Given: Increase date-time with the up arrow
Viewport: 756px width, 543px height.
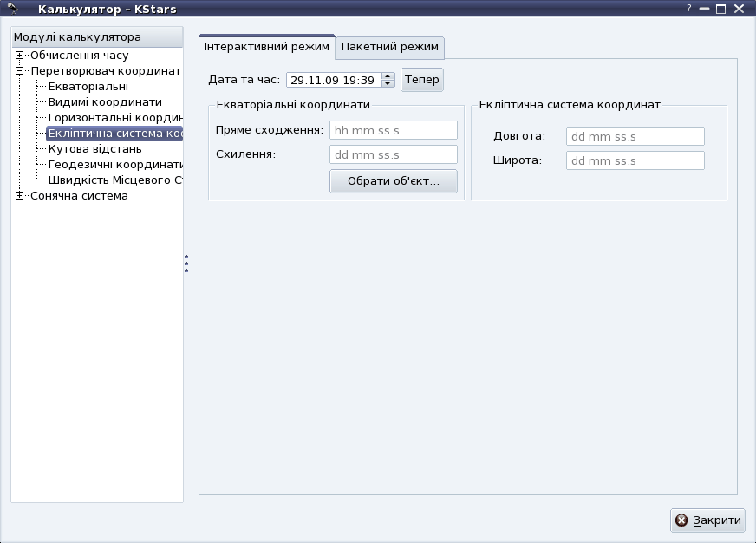Looking at the screenshot, I should [x=388, y=75].
